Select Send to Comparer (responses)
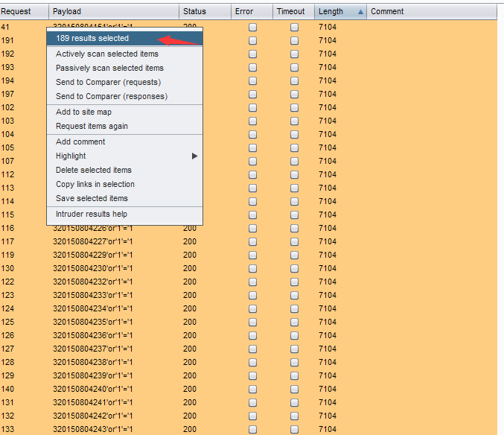This screenshot has width=504, height=435. [x=125, y=96]
